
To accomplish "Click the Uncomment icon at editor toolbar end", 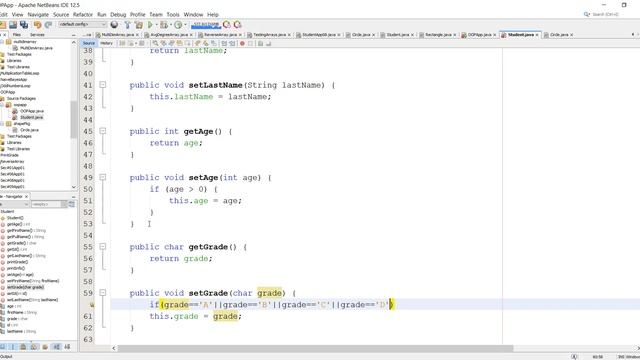I will [269, 43].
